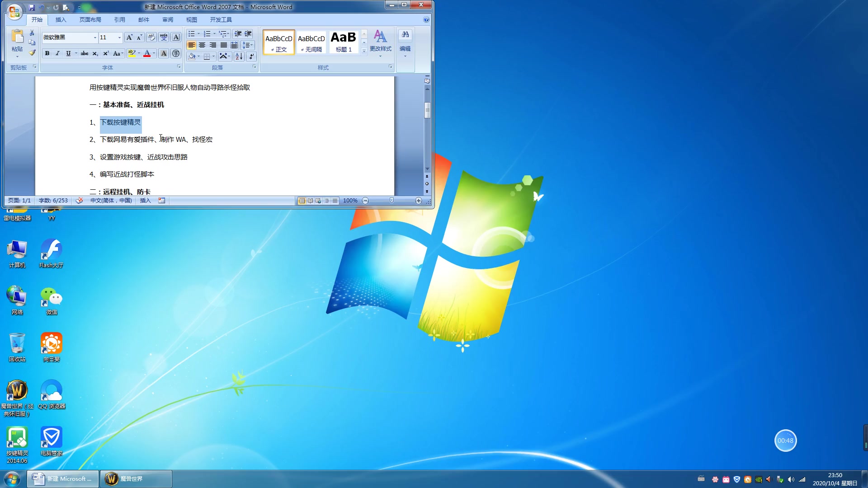Clear formatting with the eraser icon
This screenshot has width=868, height=488.
point(151,38)
